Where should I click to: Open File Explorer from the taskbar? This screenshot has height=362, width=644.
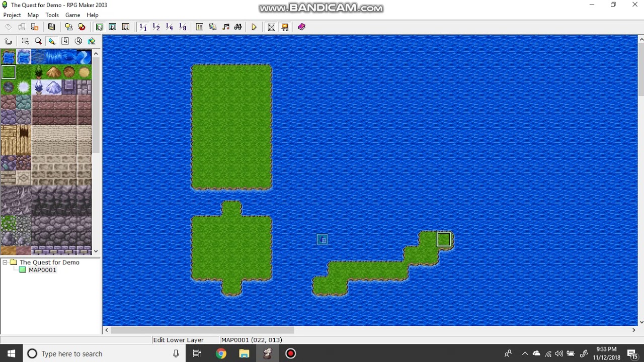(244, 353)
